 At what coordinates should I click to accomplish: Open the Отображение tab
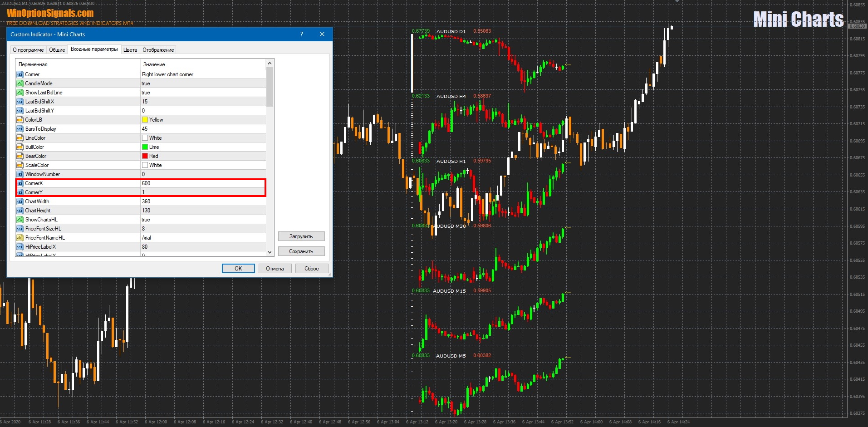pyautogui.click(x=158, y=50)
